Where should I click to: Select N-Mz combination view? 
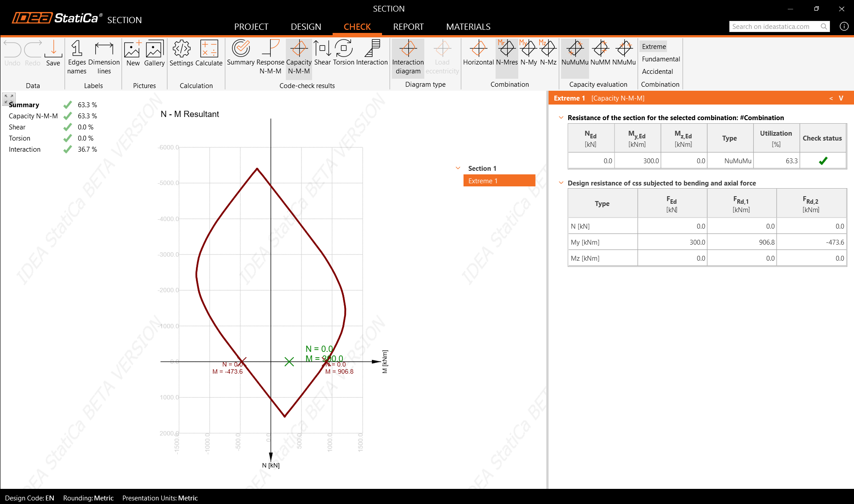[548, 53]
